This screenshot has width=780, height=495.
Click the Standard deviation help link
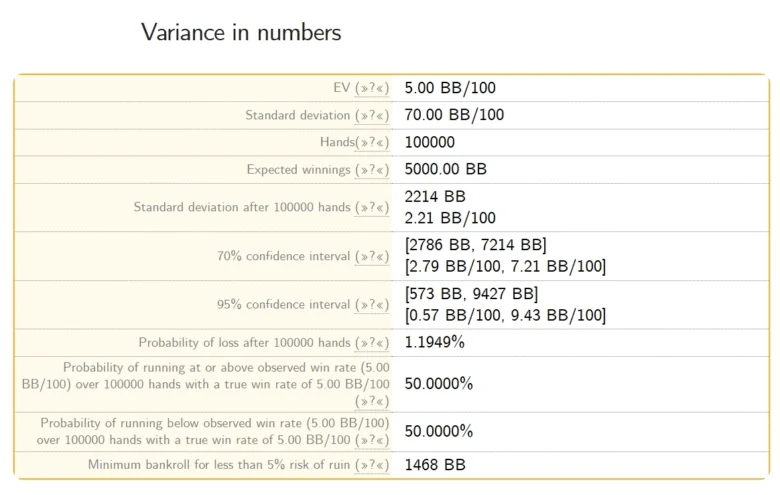coord(372,115)
